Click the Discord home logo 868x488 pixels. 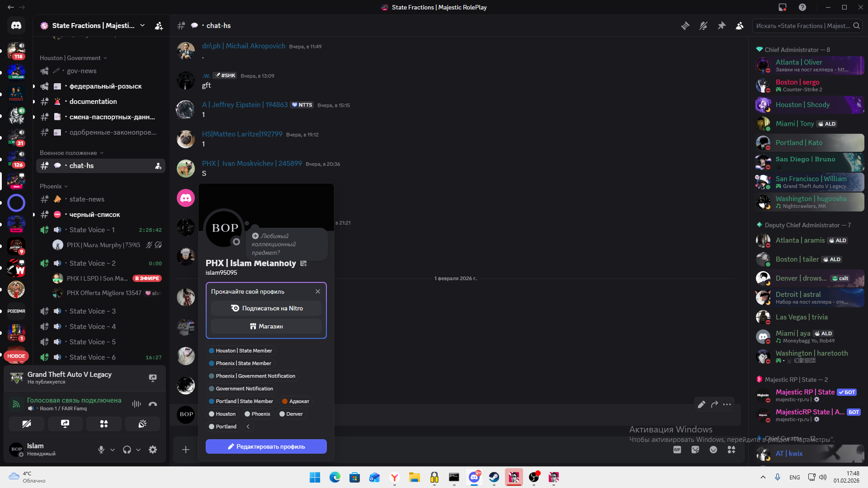point(16,26)
